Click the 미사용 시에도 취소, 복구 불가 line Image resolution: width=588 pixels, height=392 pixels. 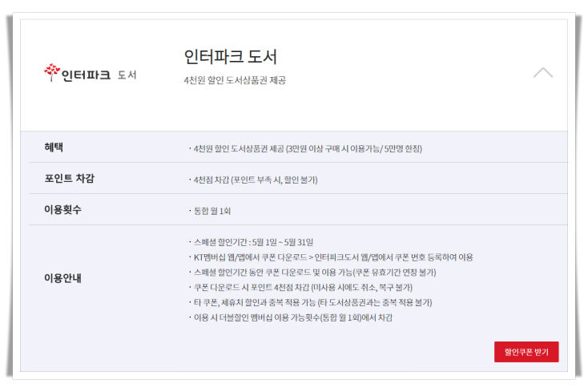pyautogui.click(x=303, y=287)
